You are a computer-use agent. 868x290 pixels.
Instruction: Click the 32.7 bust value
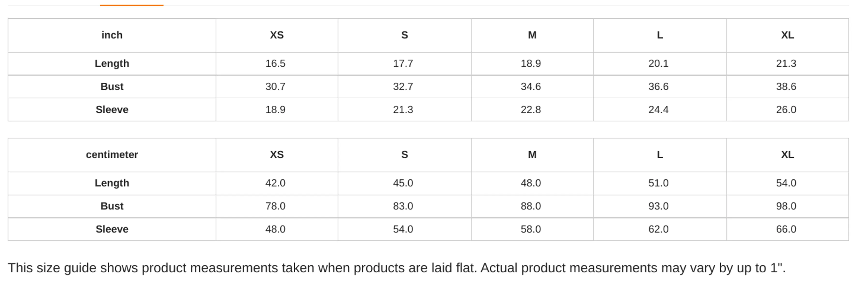(403, 87)
